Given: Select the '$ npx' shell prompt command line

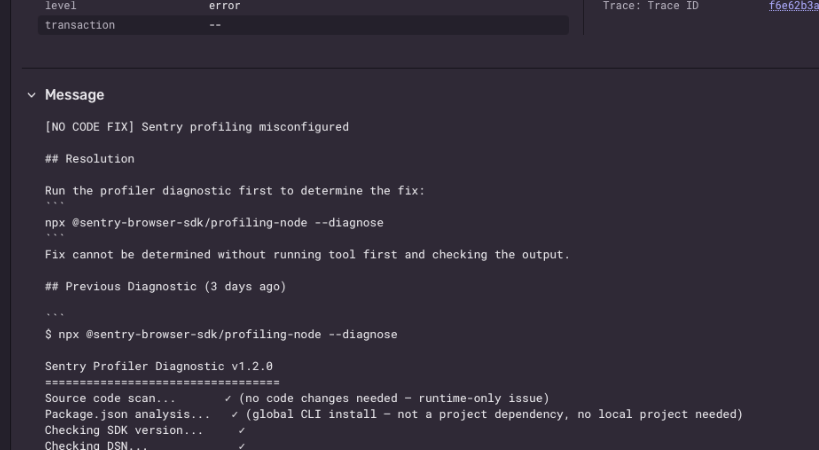Looking at the screenshot, I should (x=221, y=334).
